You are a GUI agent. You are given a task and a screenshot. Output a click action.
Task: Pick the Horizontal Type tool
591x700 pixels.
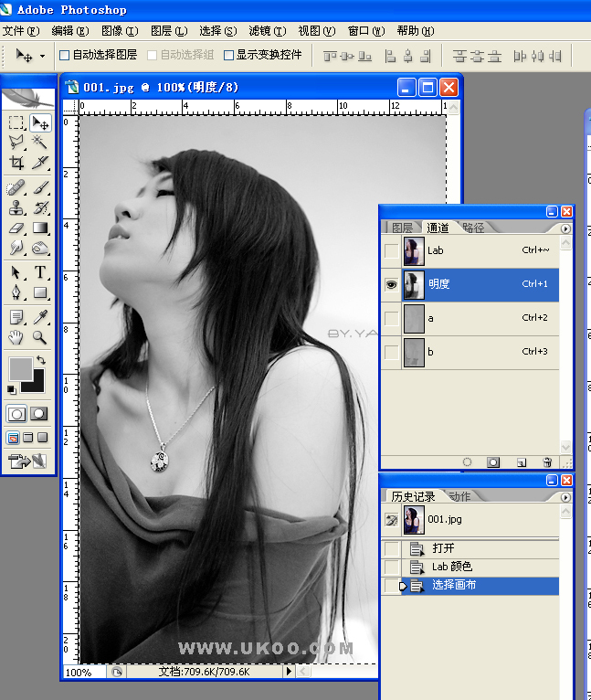40,272
